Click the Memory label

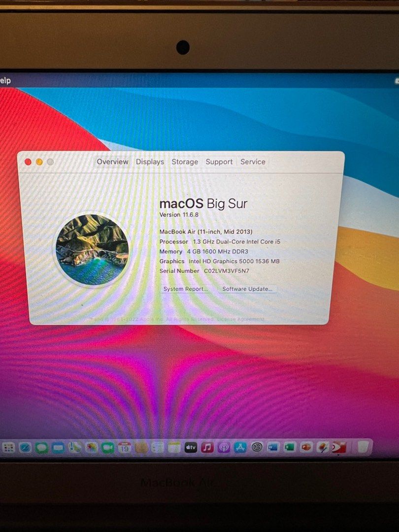171,252
